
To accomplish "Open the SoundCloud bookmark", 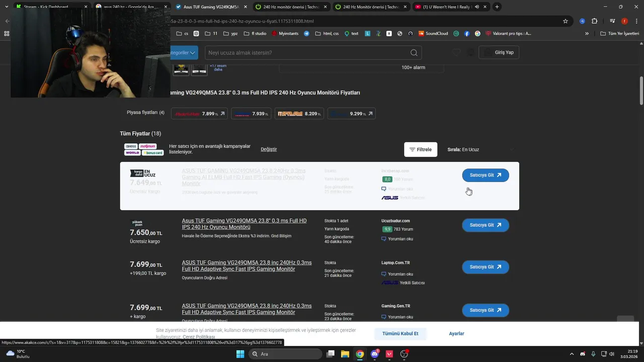I will (433, 34).
